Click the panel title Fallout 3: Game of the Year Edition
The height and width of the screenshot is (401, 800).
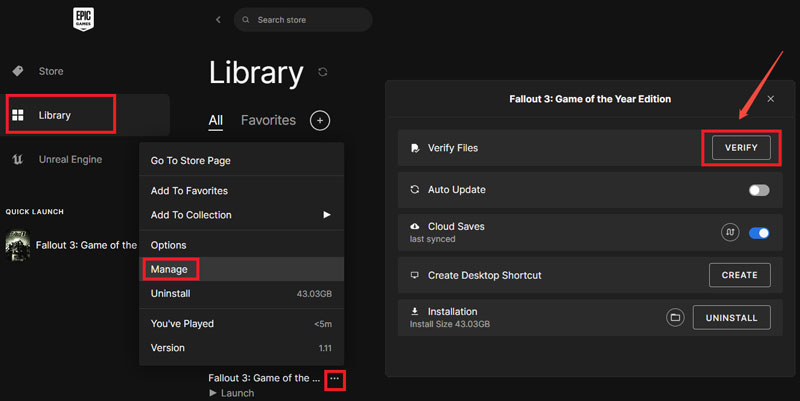(x=590, y=99)
